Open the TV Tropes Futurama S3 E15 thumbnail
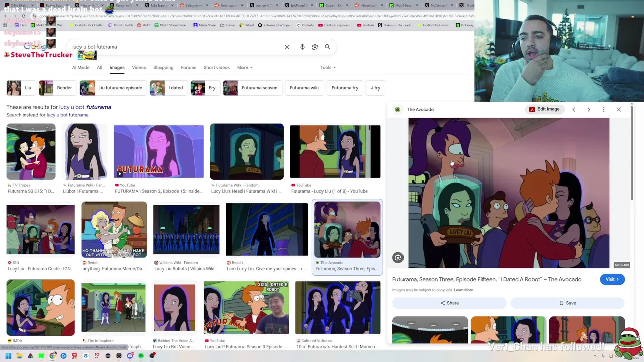 [31, 152]
